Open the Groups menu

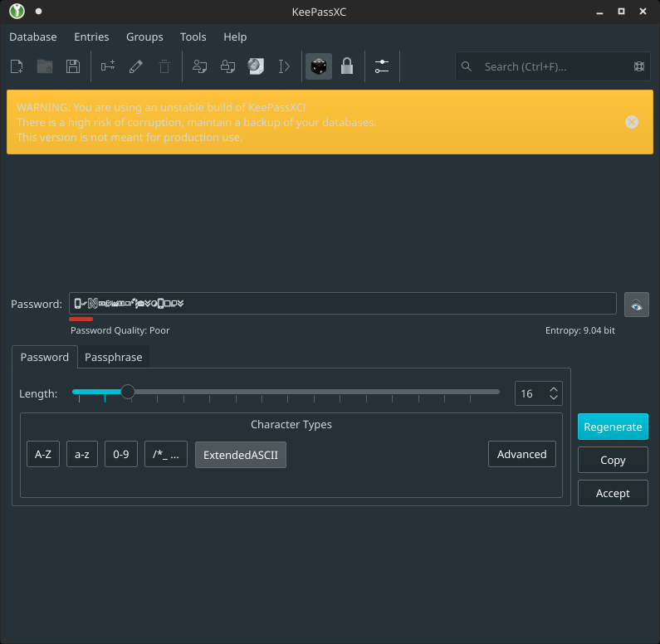pyautogui.click(x=144, y=37)
